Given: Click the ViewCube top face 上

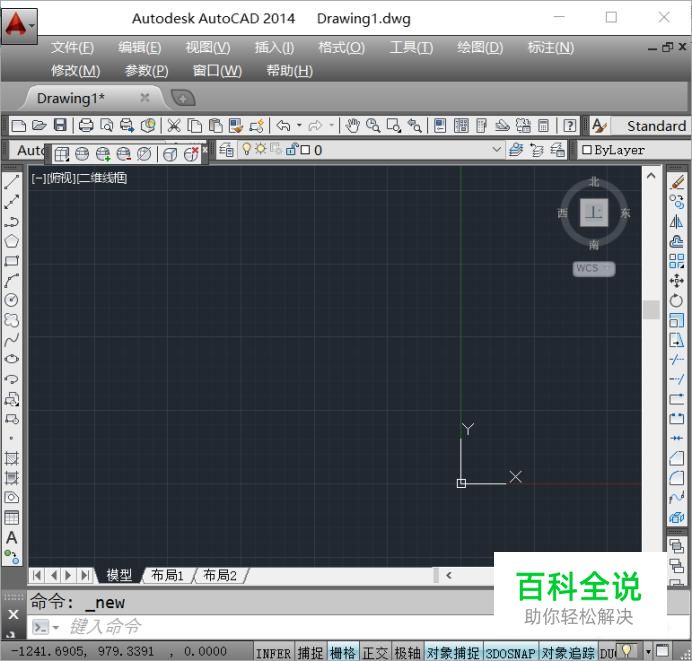Looking at the screenshot, I should pos(594,212).
